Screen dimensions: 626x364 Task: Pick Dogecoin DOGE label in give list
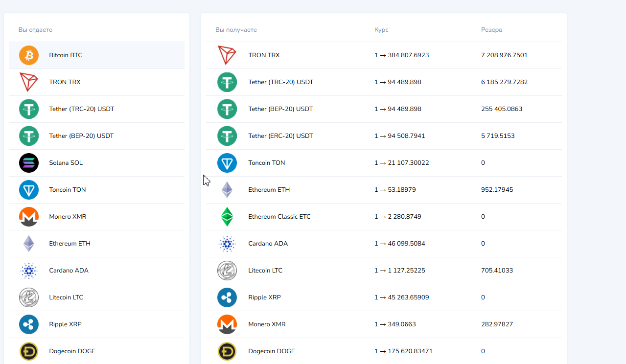click(x=72, y=351)
